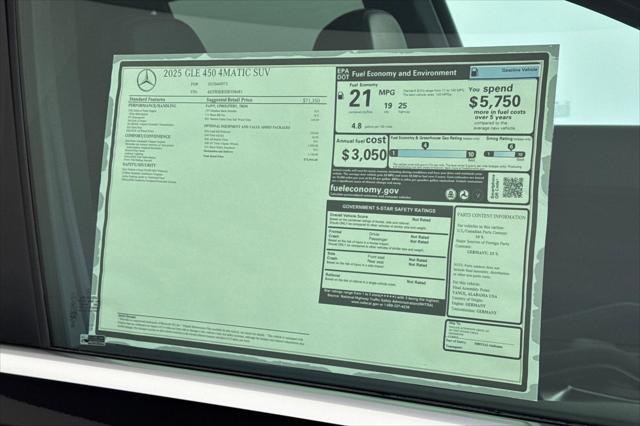The image size is (640, 426).
Task: Click the Ship To box
Action: click(482, 339)
